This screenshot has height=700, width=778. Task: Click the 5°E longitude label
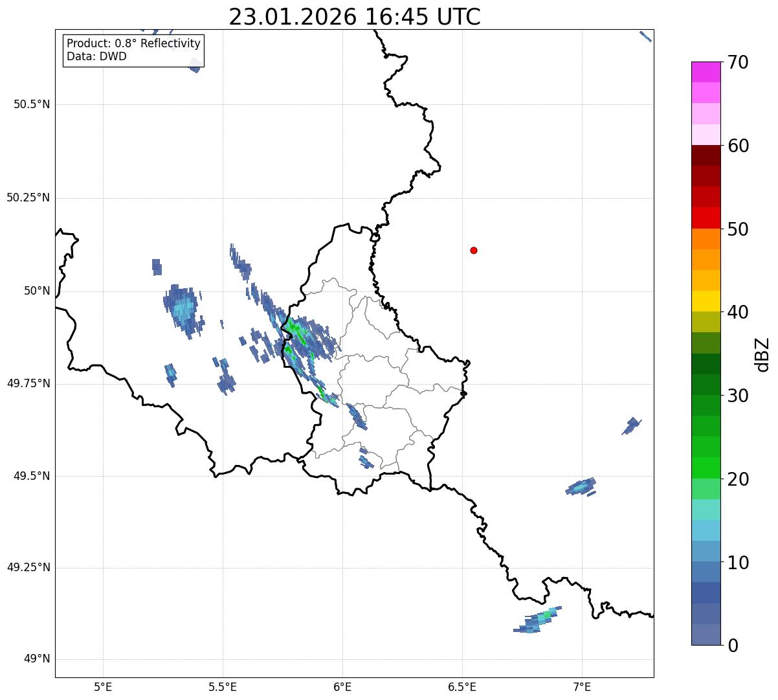(103, 686)
